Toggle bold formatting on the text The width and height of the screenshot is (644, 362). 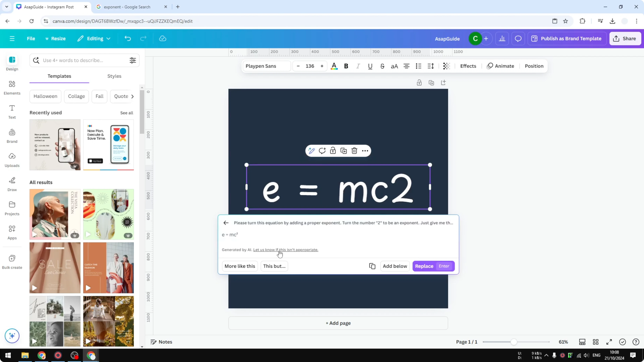[x=346, y=66]
